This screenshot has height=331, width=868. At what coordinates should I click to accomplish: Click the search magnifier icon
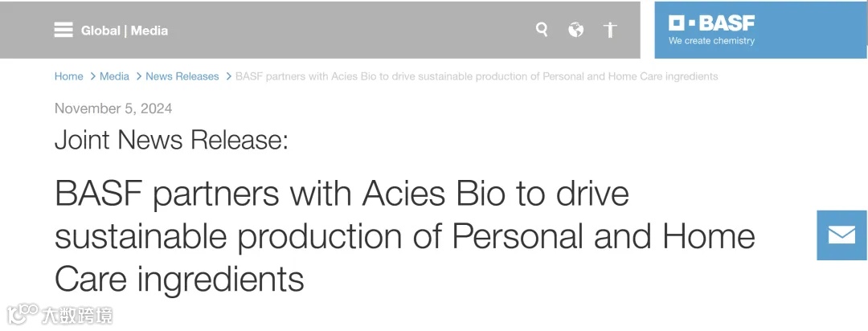pos(542,30)
